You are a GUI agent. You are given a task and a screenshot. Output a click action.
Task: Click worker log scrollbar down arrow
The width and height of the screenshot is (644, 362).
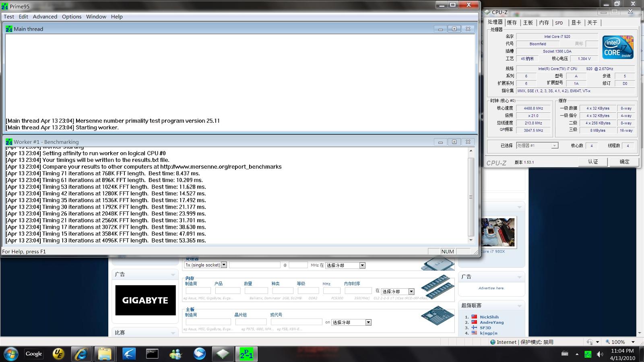(471, 240)
